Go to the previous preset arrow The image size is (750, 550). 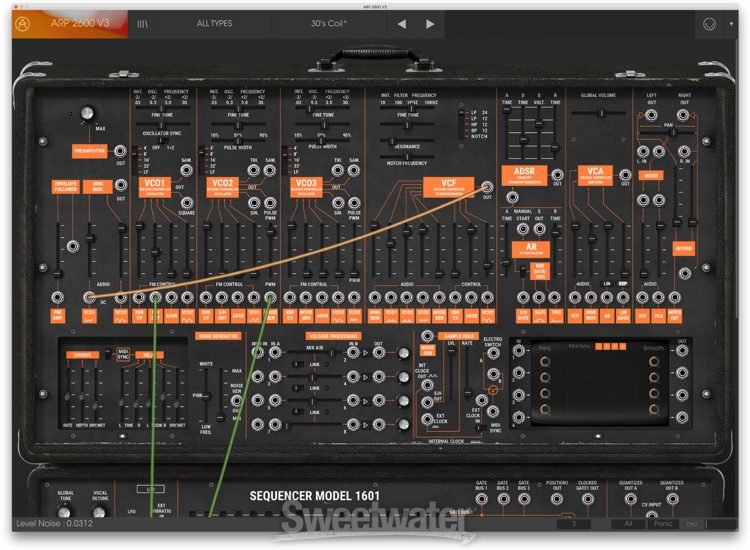[x=402, y=23]
